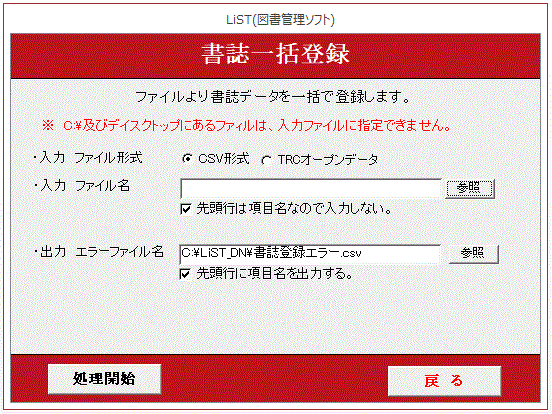The width and height of the screenshot is (552, 414).
Task: Open 参照 browse dialog for the error output file
Action: (474, 253)
